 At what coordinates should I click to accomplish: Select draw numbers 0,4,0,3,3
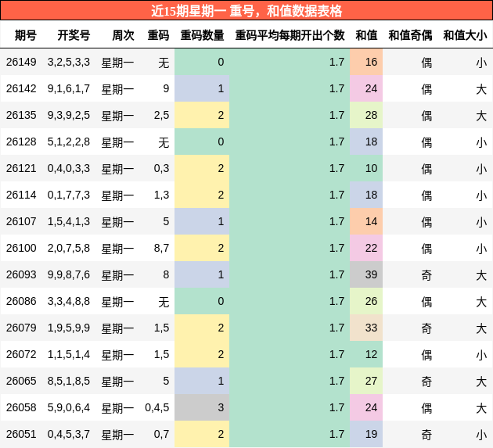point(69,168)
